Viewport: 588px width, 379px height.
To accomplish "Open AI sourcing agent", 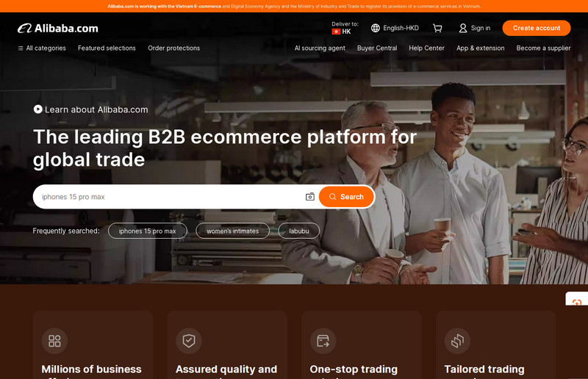I will pos(320,48).
